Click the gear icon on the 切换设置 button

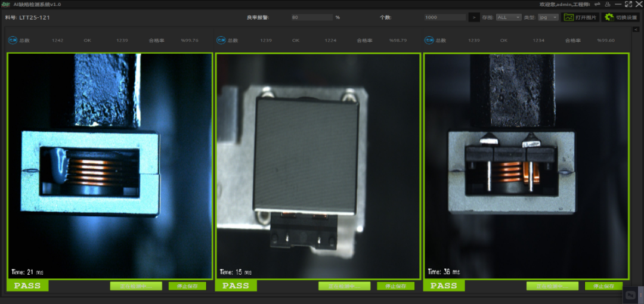click(609, 17)
